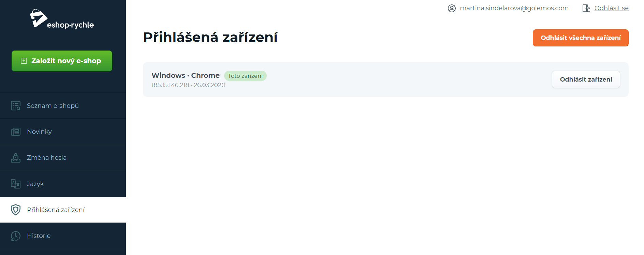Open Seznam e-shopů menu item

coord(63,106)
